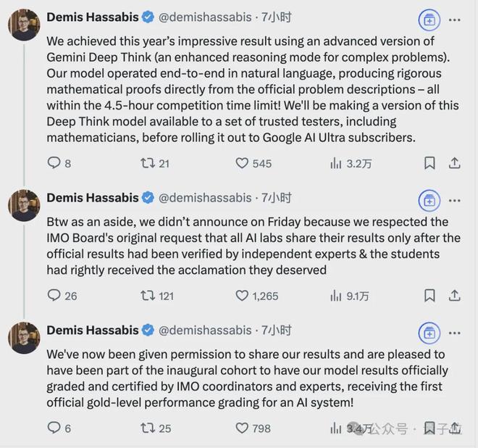
Task: Like the tweet with 798 likes
Action: (x=243, y=428)
